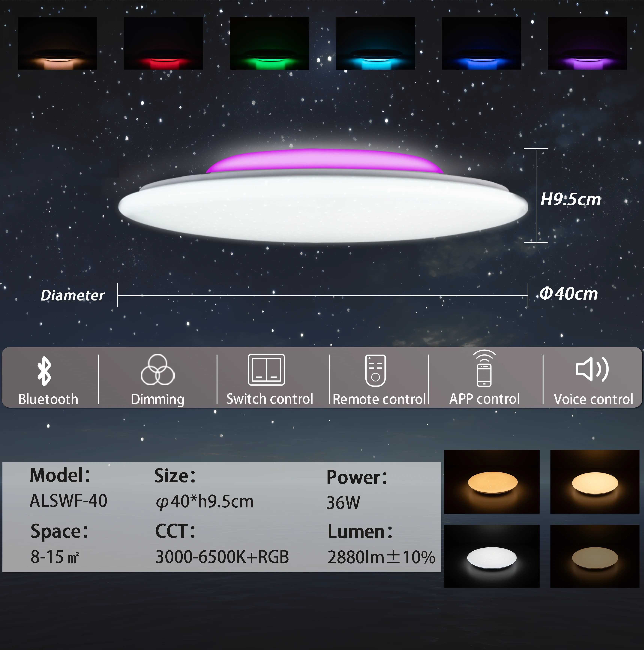Open the warm white lamp thumbnail
This screenshot has width=644, height=650.
pyautogui.click(x=595, y=482)
